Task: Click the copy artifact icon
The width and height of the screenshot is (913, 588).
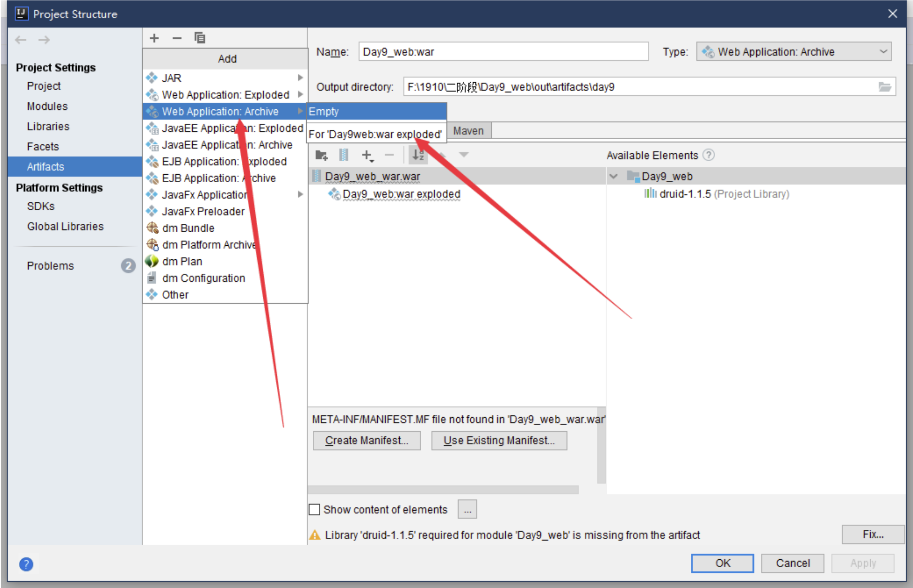Action: [199, 38]
